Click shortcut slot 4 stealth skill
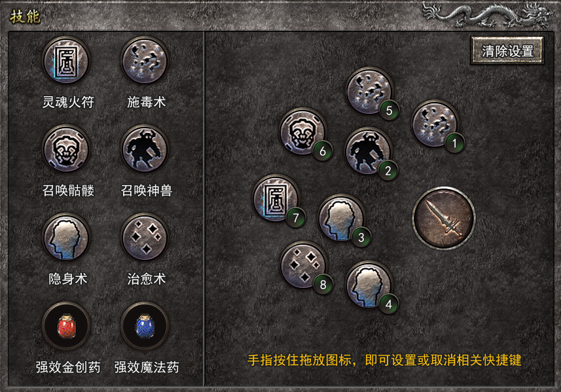This screenshot has width=561, height=392. pos(369,285)
